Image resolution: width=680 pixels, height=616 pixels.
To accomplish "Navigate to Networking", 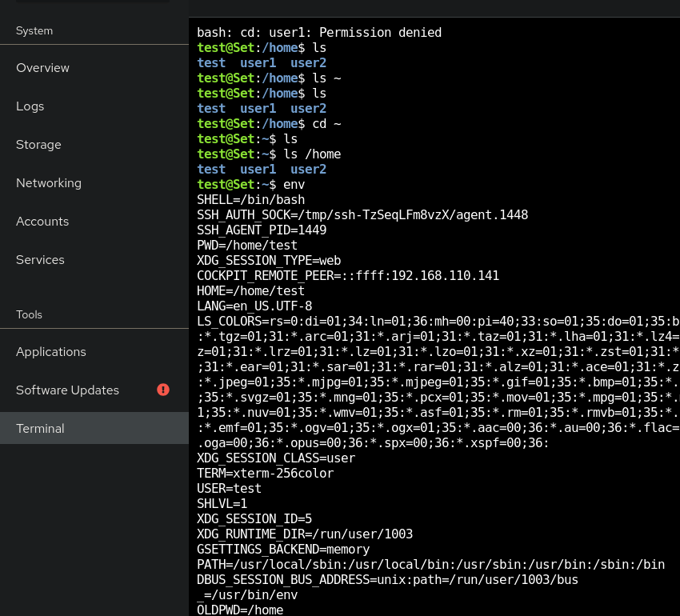I will click(x=49, y=183).
